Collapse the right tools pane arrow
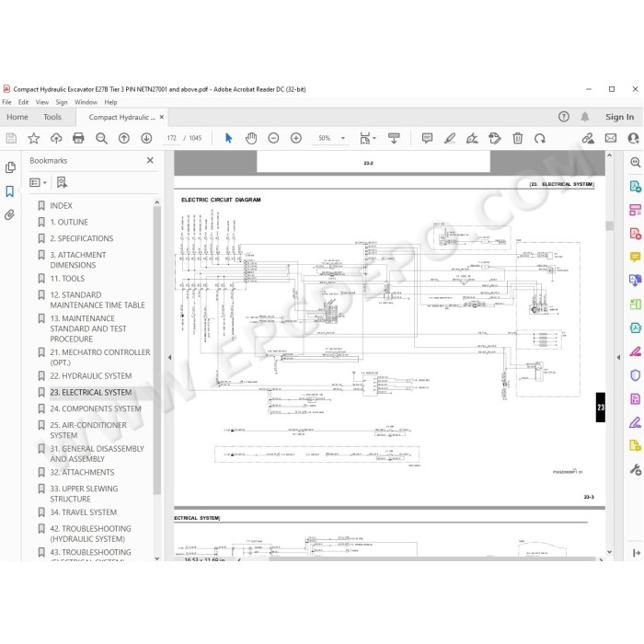The height and width of the screenshot is (644, 644). point(618,357)
